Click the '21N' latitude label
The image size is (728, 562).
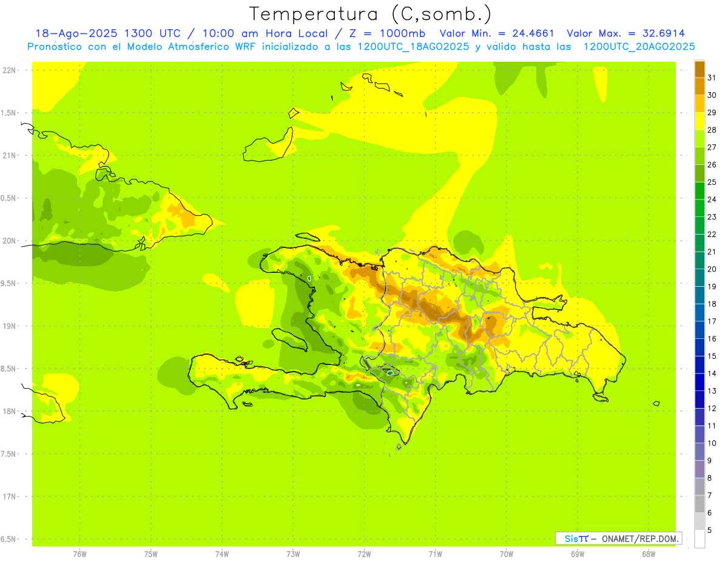tap(9, 155)
